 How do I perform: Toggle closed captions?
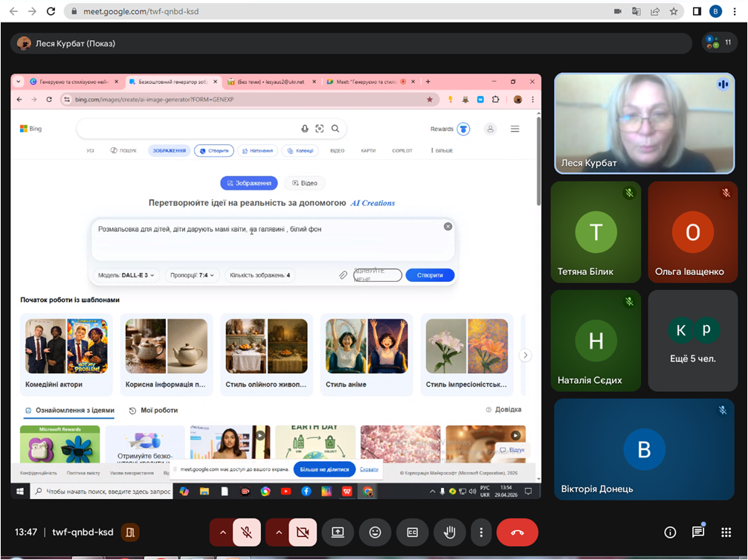coord(412,532)
